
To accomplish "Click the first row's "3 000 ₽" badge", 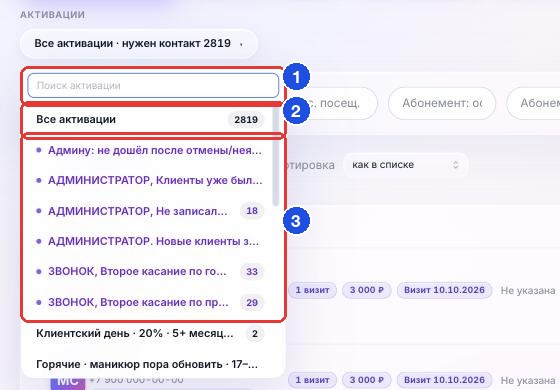I will tap(367, 290).
